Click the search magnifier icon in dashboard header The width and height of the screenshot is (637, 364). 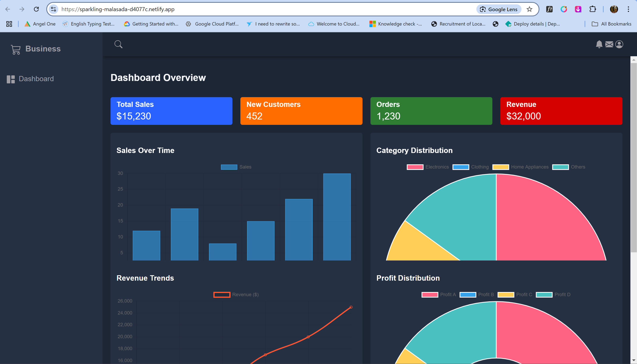[118, 44]
